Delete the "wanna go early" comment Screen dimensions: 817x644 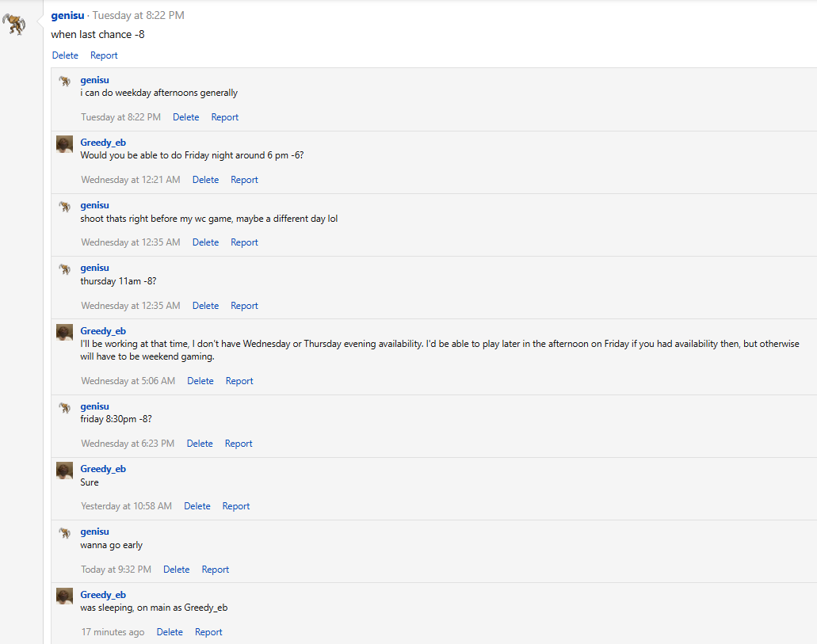(176, 570)
